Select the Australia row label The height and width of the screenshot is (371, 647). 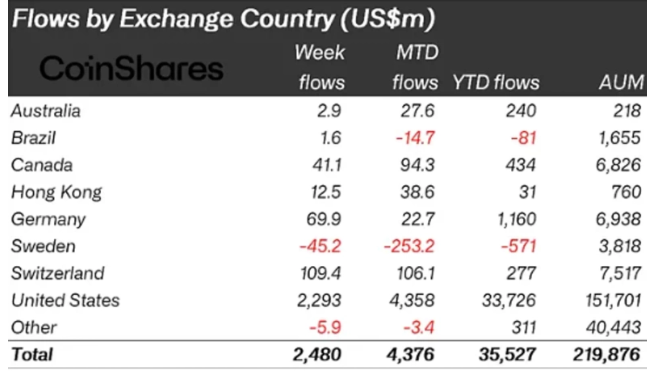click(46, 111)
